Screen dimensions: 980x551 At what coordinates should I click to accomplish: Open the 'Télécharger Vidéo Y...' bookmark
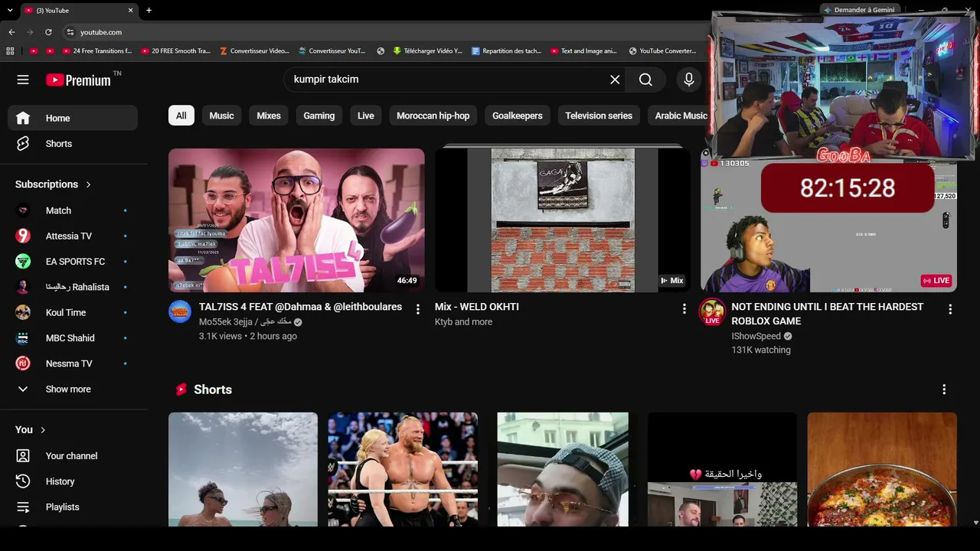(x=427, y=51)
